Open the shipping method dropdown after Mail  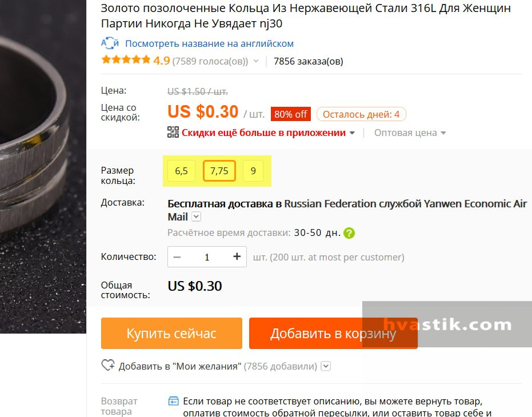click(197, 216)
